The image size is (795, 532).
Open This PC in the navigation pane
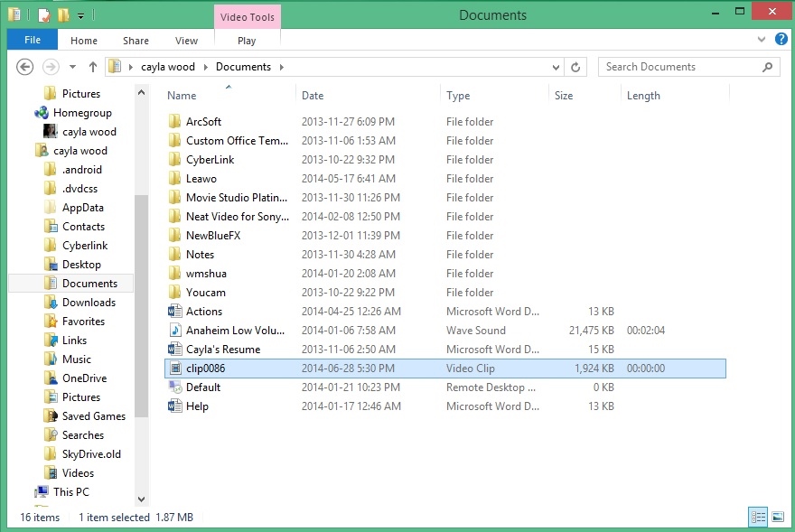click(71, 492)
